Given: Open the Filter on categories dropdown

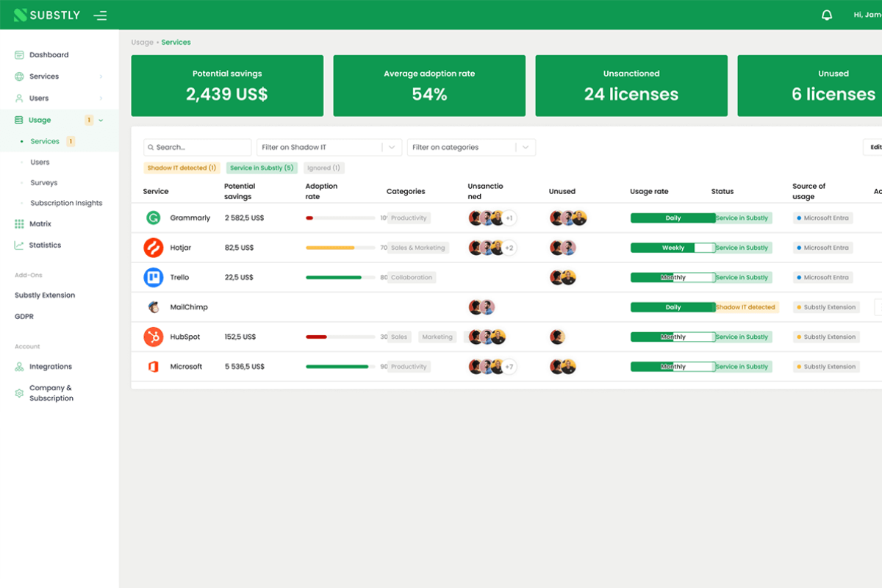Looking at the screenshot, I should click(471, 147).
